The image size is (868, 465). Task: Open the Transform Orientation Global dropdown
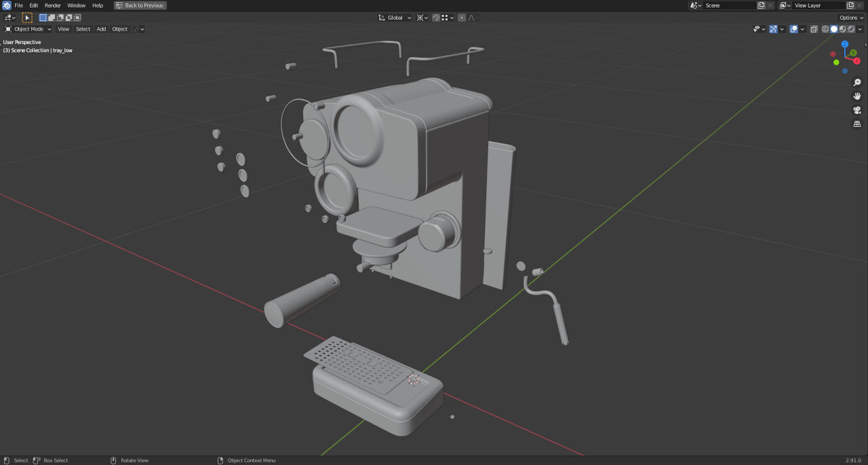(394, 18)
